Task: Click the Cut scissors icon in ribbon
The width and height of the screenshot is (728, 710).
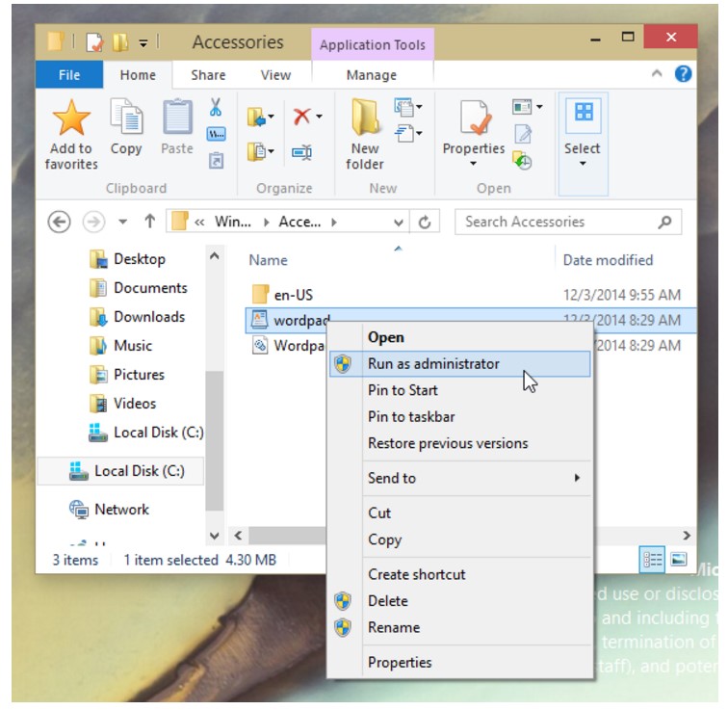Action: click(216, 107)
